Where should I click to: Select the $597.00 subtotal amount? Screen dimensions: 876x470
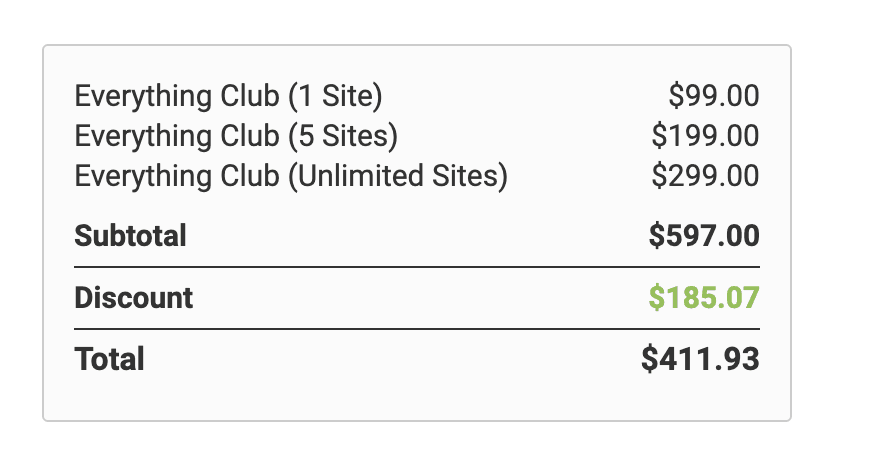point(704,235)
